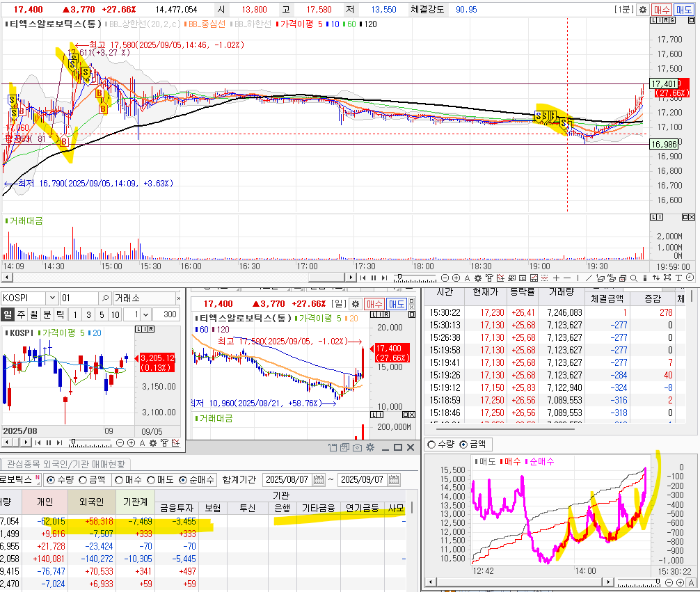
Task: Click 외국인 column header
Action: click(x=92, y=502)
